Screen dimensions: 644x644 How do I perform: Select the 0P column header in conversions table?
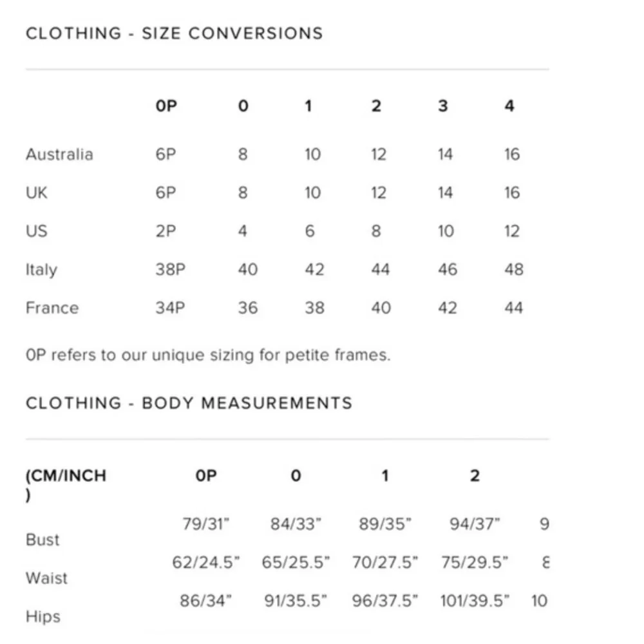pyautogui.click(x=166, y=106)
